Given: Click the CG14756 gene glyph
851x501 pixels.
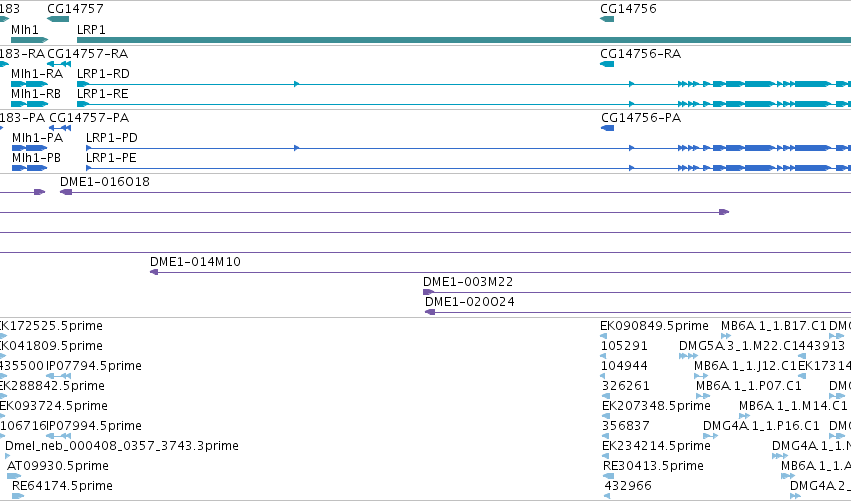Looking at the screenshot, I should coord(607,19).
